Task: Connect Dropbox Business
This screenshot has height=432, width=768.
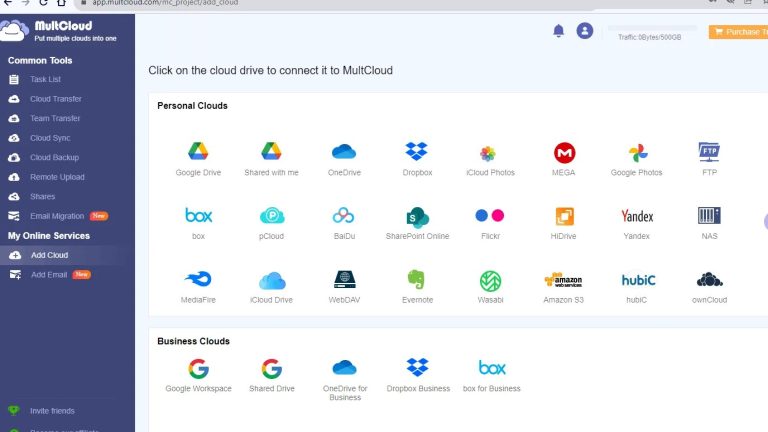Action: (x=418, y=376)
